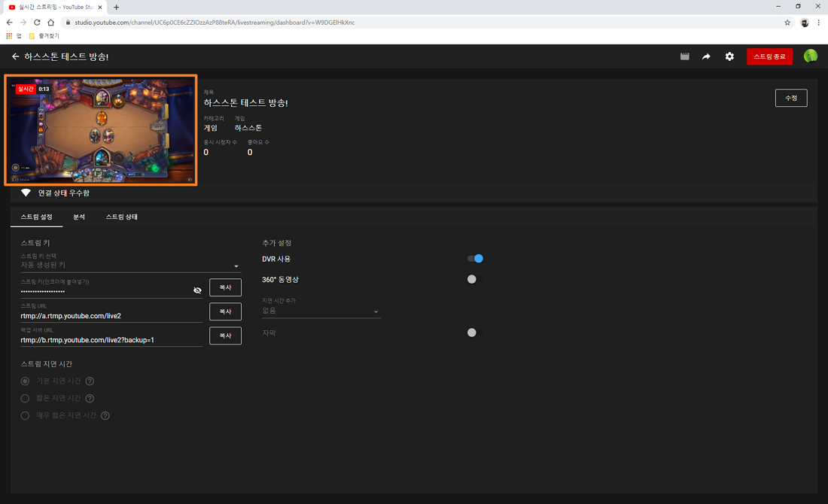This screenshot has width=828, height=504.
Task: Enable the 자막 toggle
Action: [474, 332]
